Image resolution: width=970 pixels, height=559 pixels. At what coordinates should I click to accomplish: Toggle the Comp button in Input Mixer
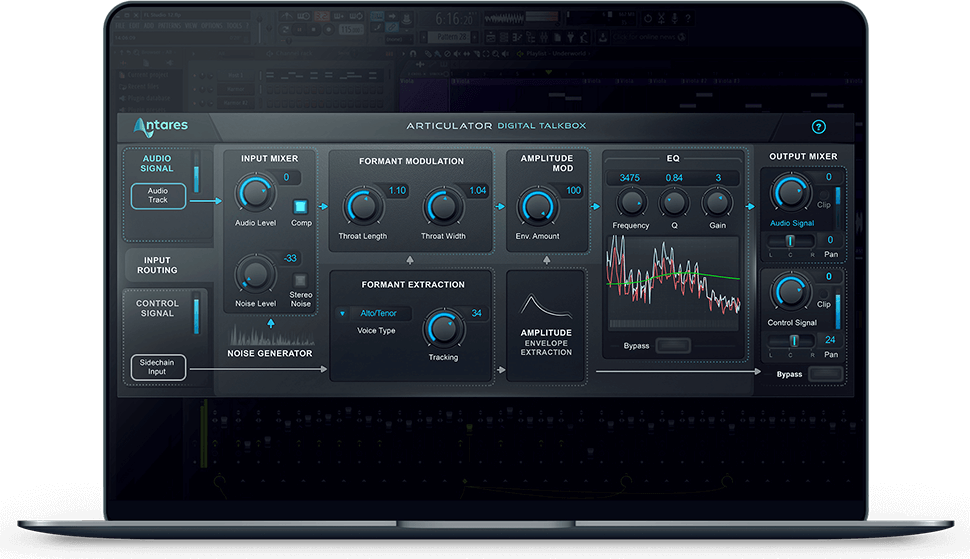(301, 207)
